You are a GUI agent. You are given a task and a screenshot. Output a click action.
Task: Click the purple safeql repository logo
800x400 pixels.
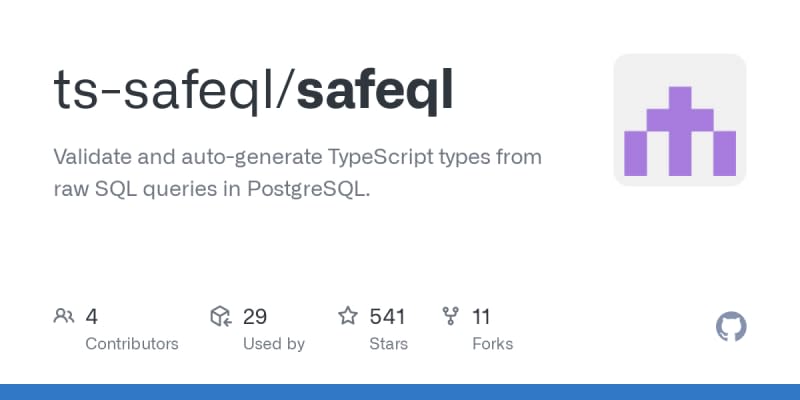coord(680,120)
